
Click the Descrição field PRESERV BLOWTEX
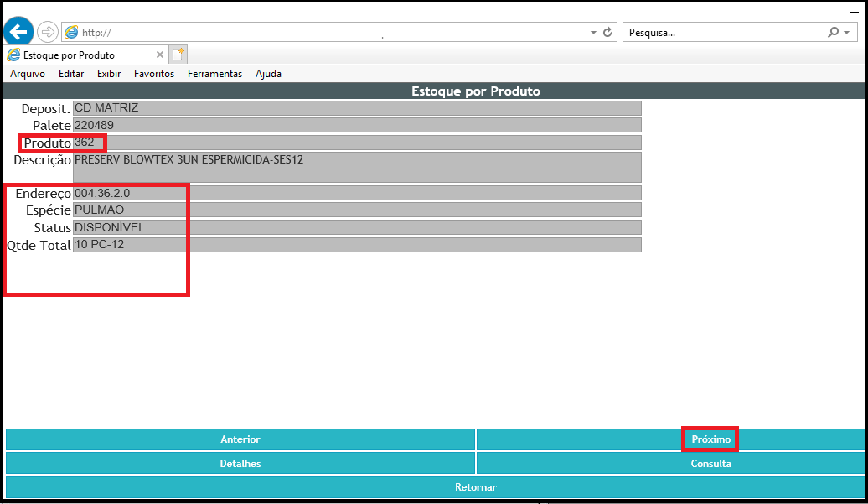pos(357,167)
